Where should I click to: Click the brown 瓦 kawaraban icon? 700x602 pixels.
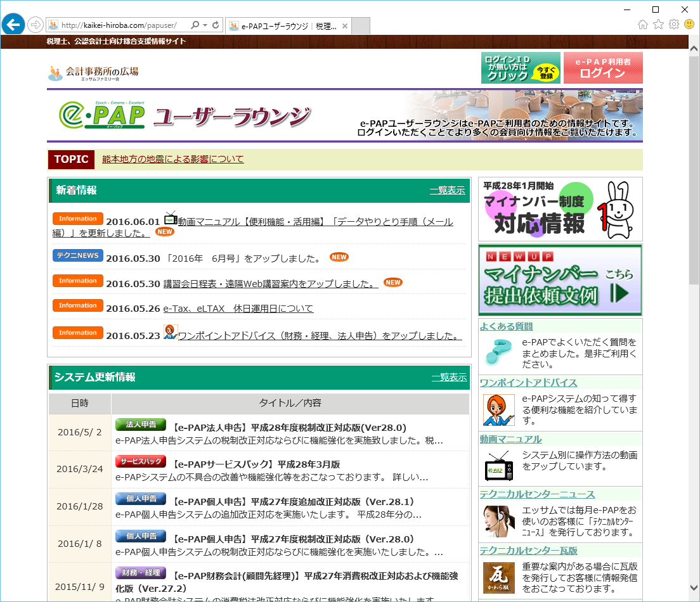(499, 578)
